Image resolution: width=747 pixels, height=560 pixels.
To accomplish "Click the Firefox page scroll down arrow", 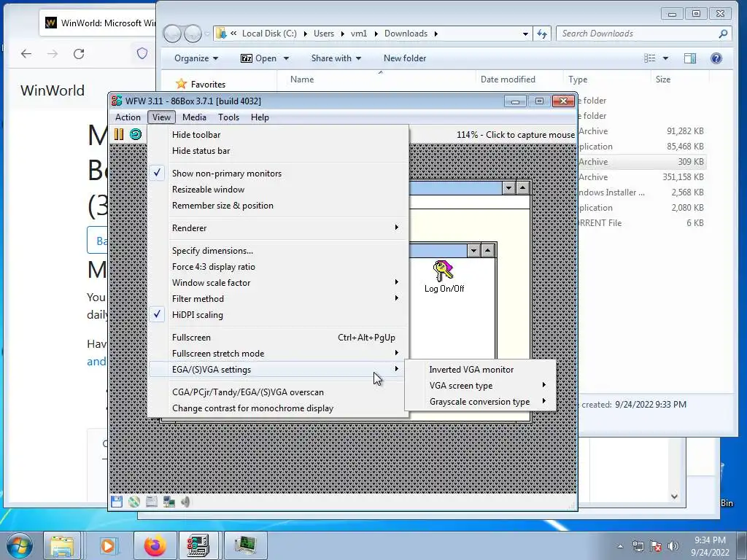I will coord(675,496).
